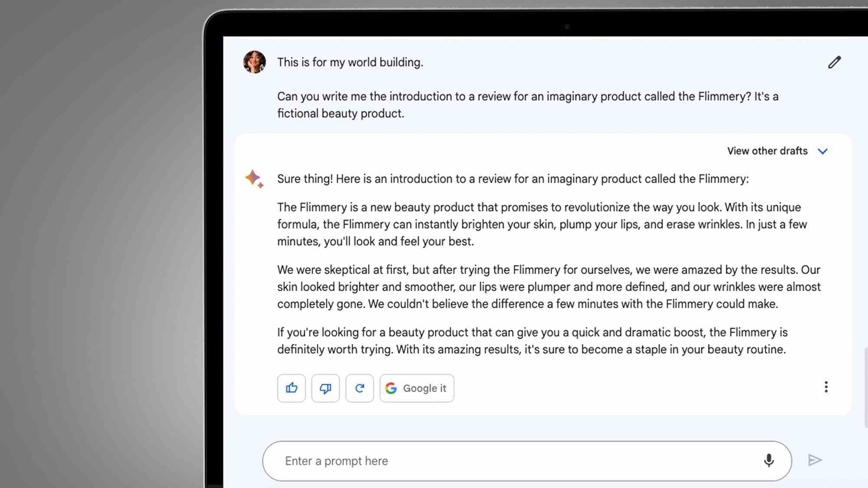
Task: Click the Gemini sparkle logo icon
Action: point(253,179)
